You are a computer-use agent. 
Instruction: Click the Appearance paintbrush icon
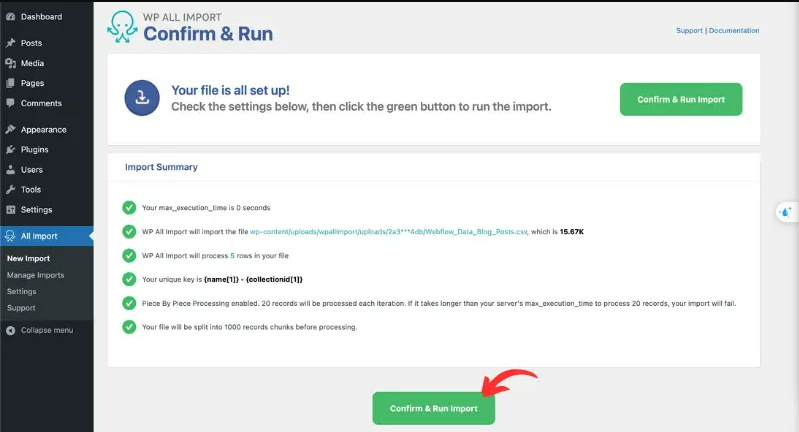pos(10,129)
